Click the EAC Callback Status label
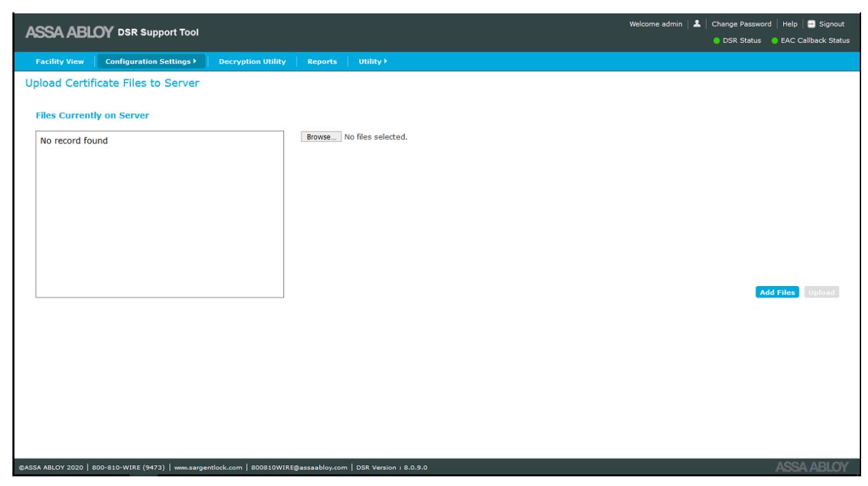Viewport: 868px width, 486px height. click(816, 40)
